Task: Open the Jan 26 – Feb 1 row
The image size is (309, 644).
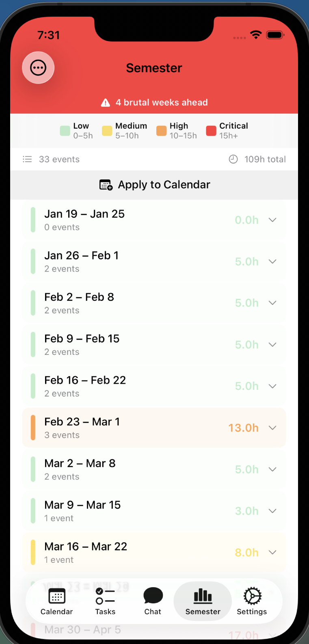Action: 154,261
